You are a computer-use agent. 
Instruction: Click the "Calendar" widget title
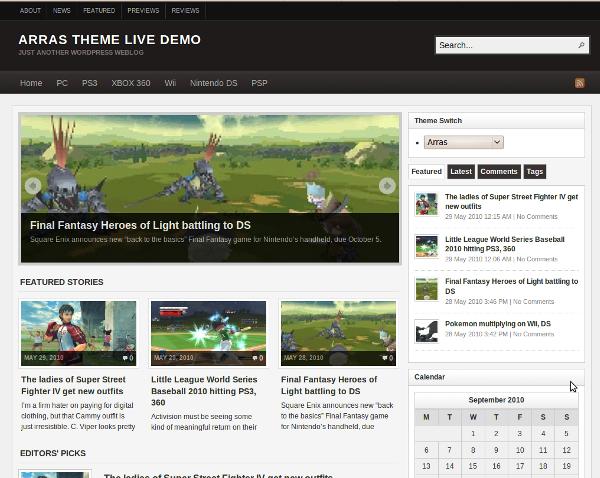[x=429, y=377]
